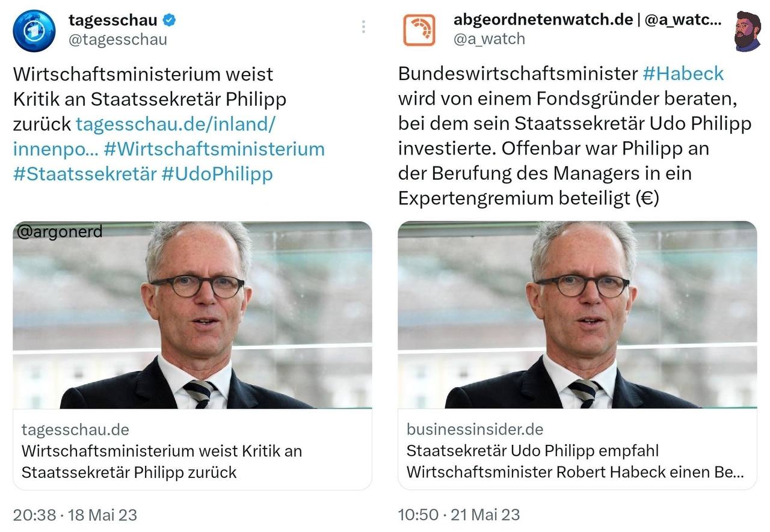770x532 pixels.
Task: Click the 20:38 · 18 Mai 23 timestamp
Action: point(75,515)
